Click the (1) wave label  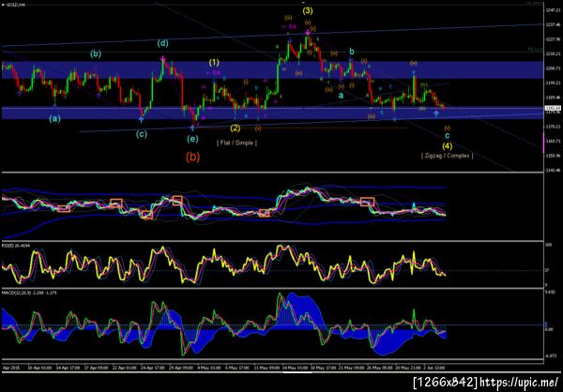[214, 63]
